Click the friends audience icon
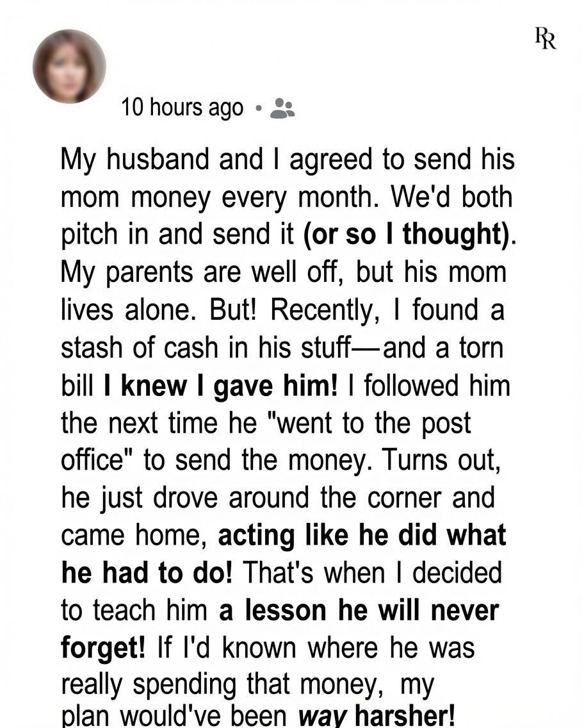Viewport: 584px width, 728px height. [282, 108]
